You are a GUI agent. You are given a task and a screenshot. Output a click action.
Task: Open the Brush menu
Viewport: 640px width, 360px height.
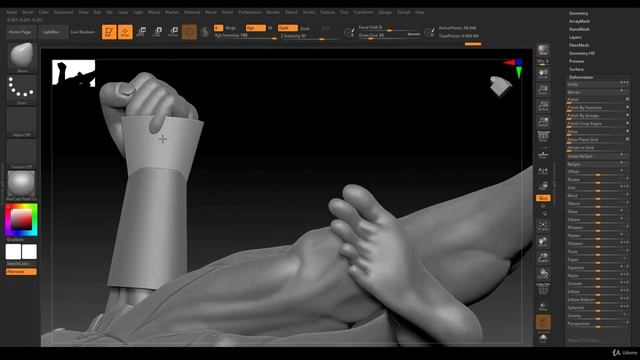point(28,12)
